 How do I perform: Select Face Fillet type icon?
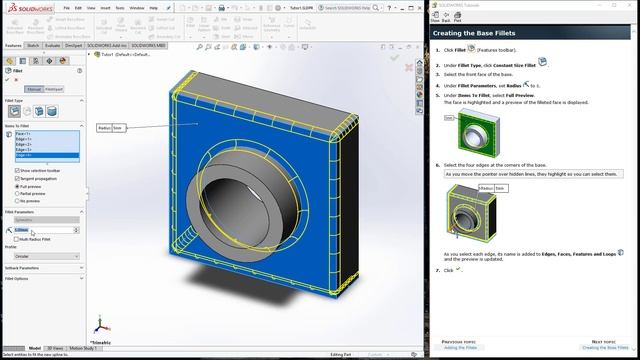coord(39,111)
